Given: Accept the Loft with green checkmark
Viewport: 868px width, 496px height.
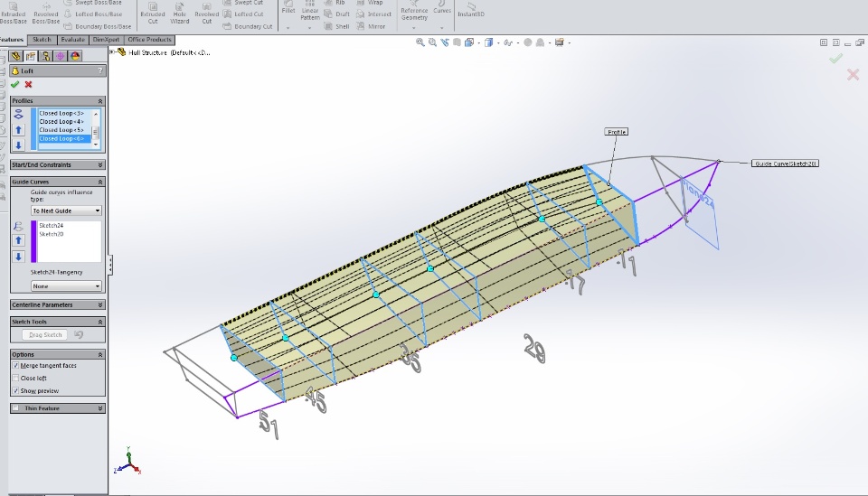Looking at the screenshot, I should click(x=15, y=84).
